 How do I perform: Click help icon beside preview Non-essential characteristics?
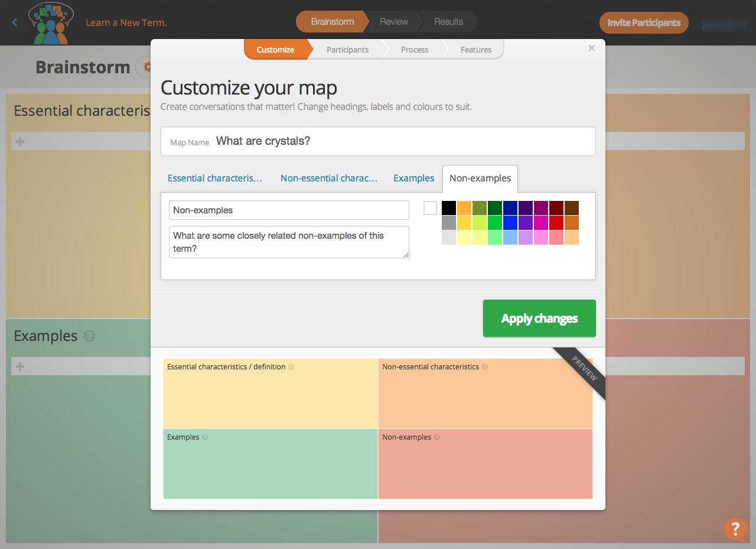(x=485, y=367)
